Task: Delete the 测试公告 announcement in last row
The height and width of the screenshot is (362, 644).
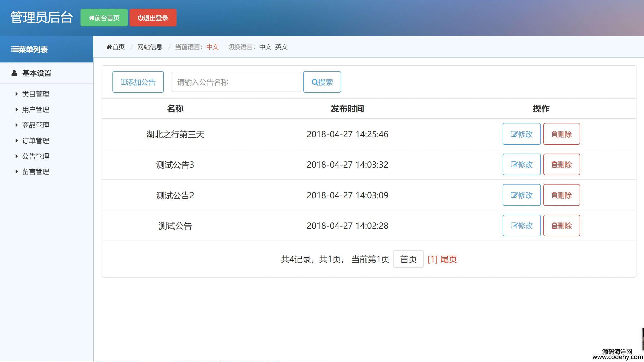Action: (x=561, y=226)
